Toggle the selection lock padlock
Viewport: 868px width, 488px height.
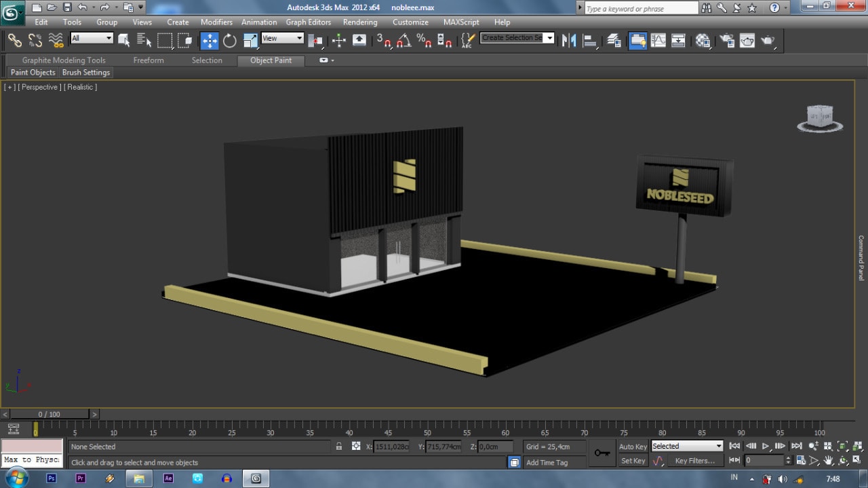tap(338, 447)
